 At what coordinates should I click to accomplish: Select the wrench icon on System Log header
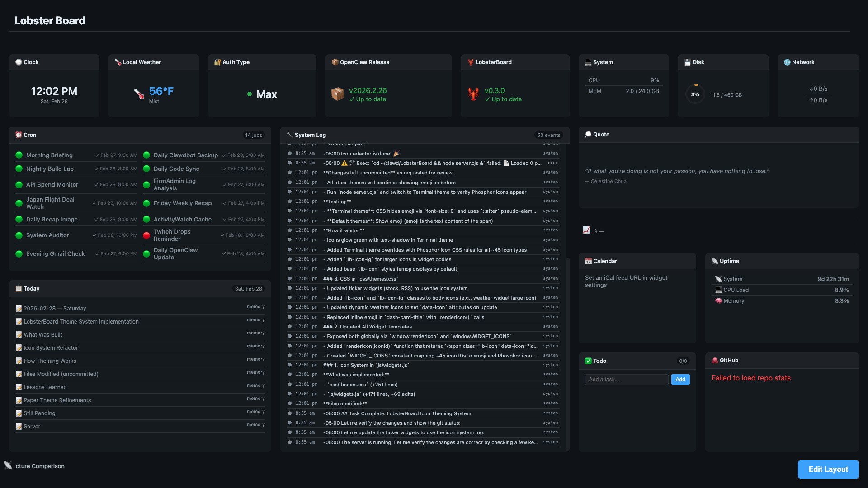(289, 135)
